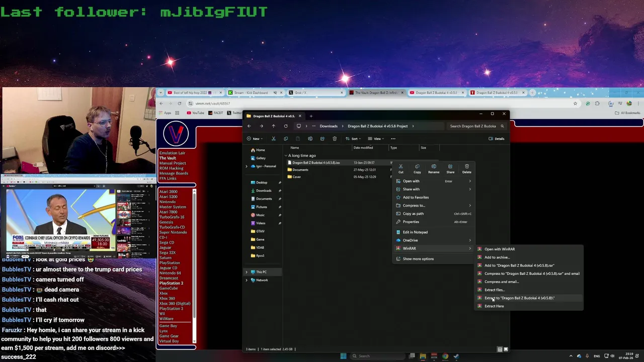Add a new File Explorer tab
Image resolution: width=644 pixels, height=362 pixels.
point(311,116)
